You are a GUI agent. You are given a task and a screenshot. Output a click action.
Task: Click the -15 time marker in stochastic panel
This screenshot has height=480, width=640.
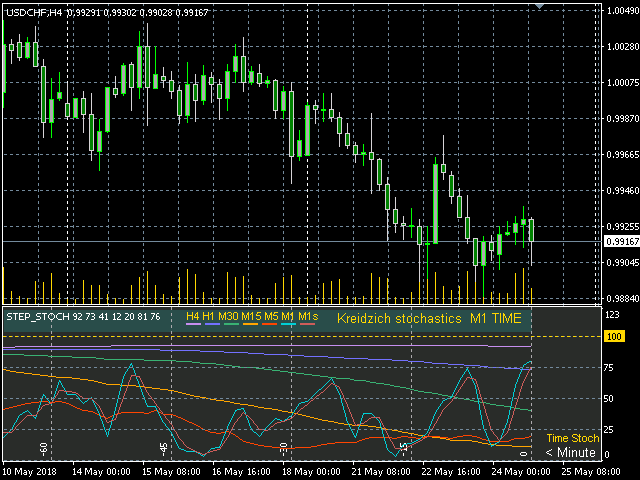[403, 446]
